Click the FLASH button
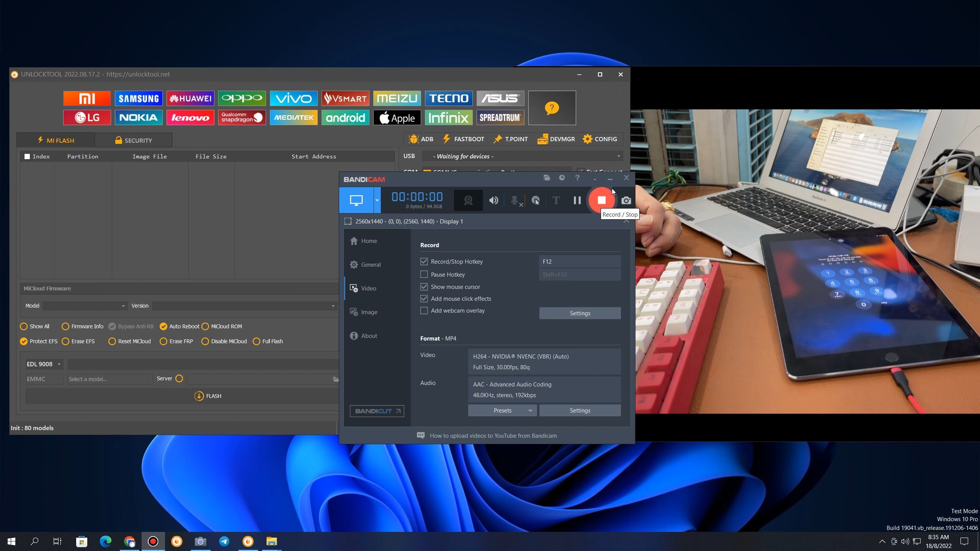980x551 pixels. pyautogui.click(x=208, y=396)
